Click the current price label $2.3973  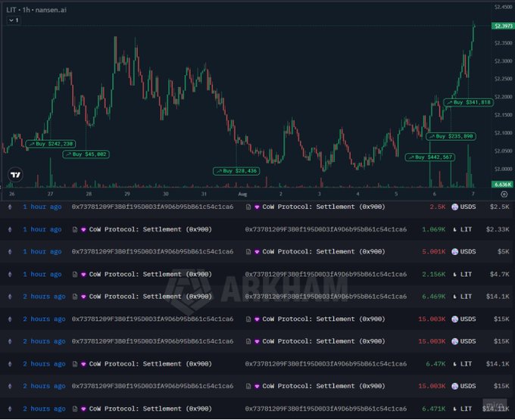pos(503,26)
